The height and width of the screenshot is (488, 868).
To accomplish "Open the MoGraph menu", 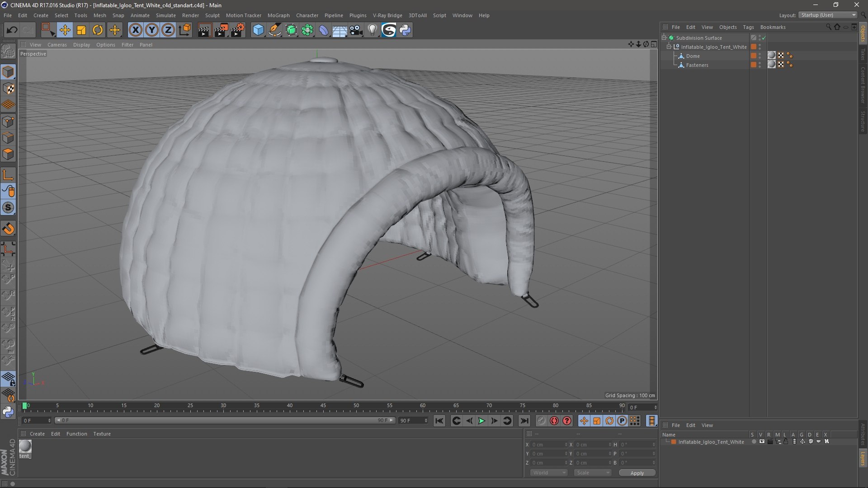I will (x=278, y=15).
